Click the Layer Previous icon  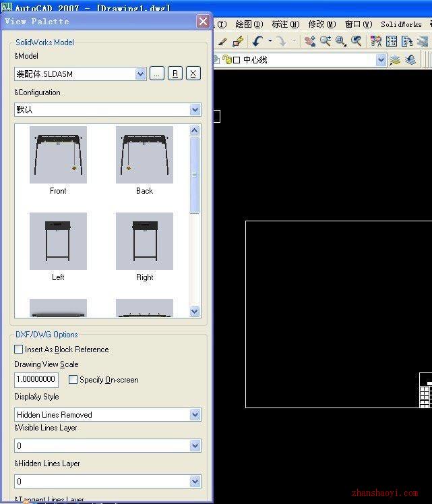[x=411, y=60]
